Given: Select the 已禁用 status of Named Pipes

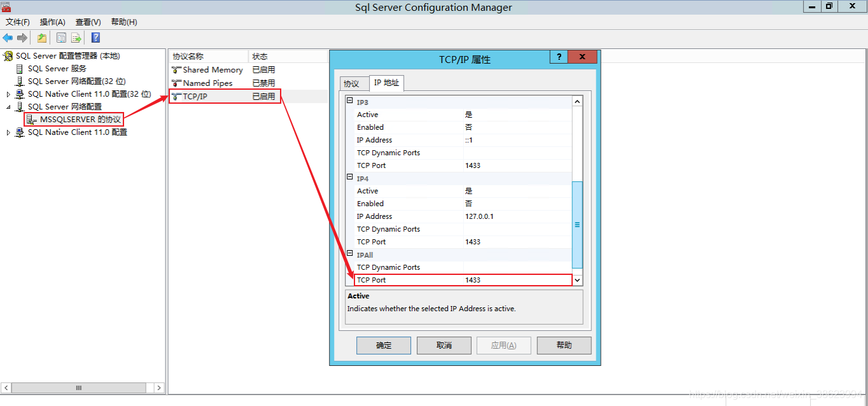Looking at the screenshot, I should tap(263, 83).
